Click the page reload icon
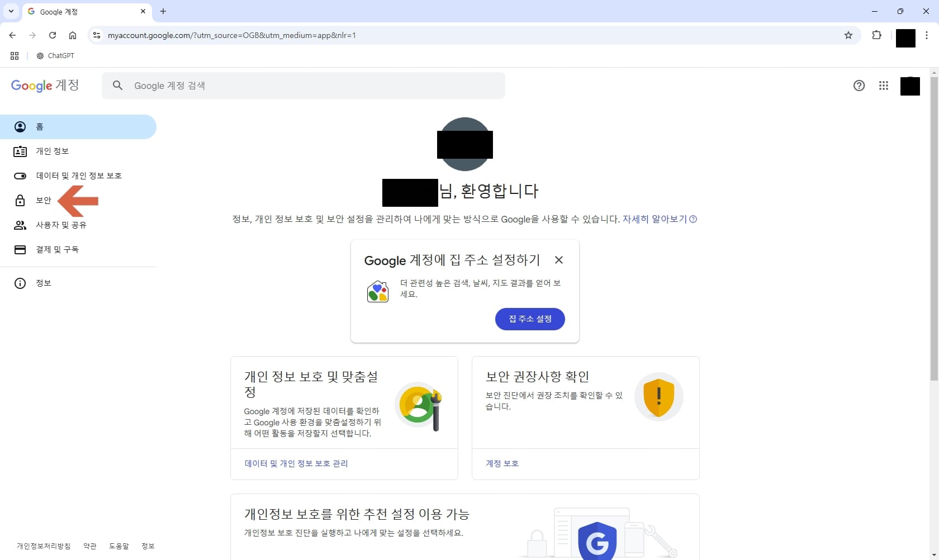Image resolution: width=939 pixels, height=560 pixels. (53, 35)
